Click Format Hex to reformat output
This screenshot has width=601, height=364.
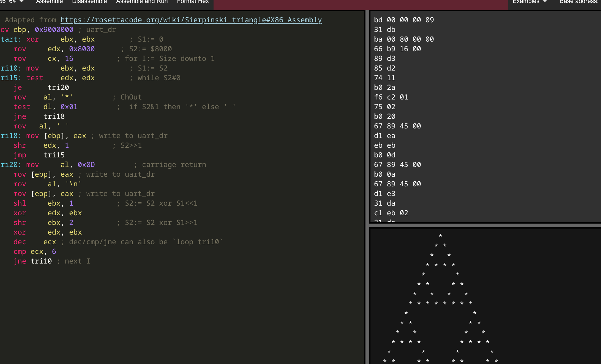pos(193,2)
